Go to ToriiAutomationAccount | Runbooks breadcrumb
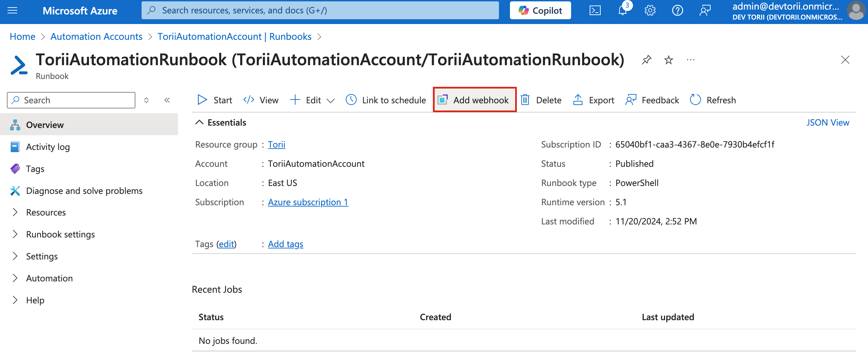This screenshot has width=868, height=361. click(x=235, y=36)
